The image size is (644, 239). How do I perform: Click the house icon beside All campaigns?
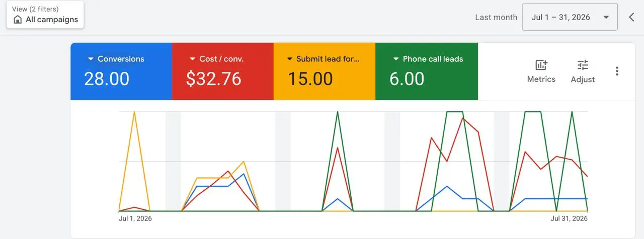click(18, 20)
